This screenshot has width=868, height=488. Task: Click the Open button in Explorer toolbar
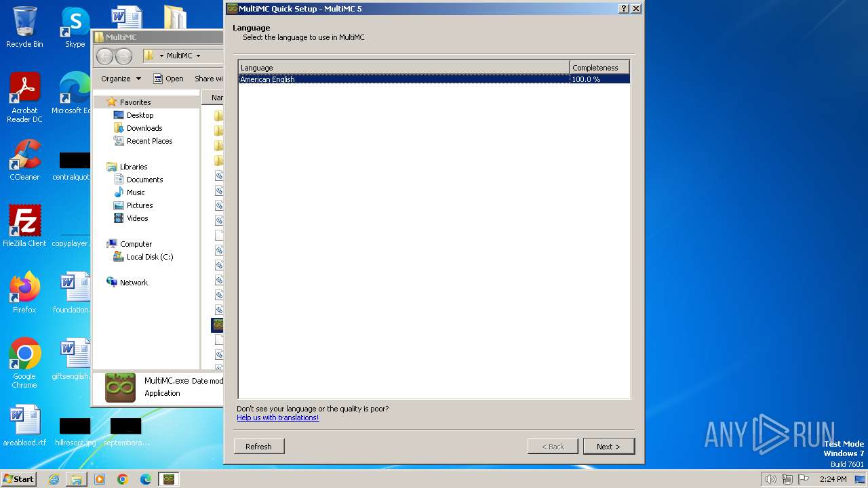168,79
